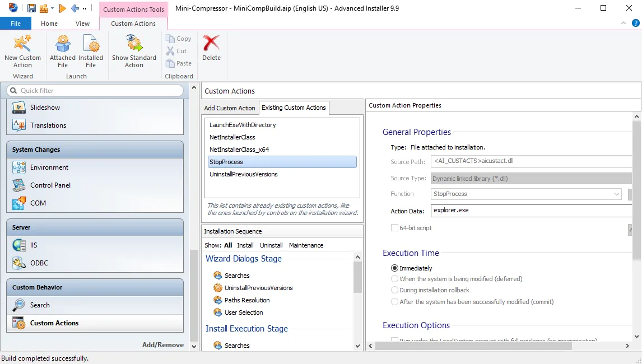Select NetInstallerClass custom action
The height and width of the screenshot is (364, 642).
pyautogui.click(x=282, y=137)
